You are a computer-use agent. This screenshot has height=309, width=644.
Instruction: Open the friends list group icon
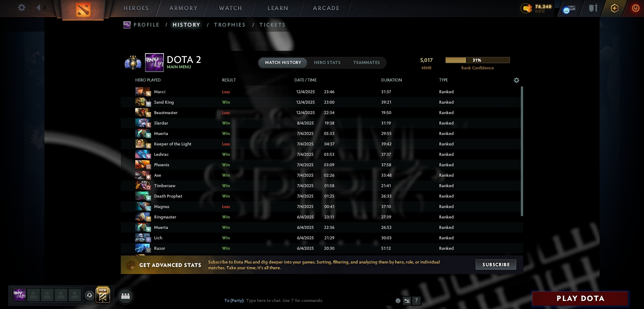coord(126,296)
